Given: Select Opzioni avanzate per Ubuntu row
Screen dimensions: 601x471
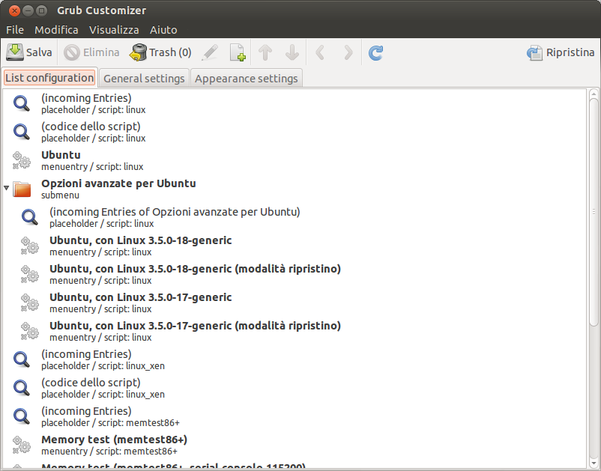Looking at the screenshot, I should (294, 189).
